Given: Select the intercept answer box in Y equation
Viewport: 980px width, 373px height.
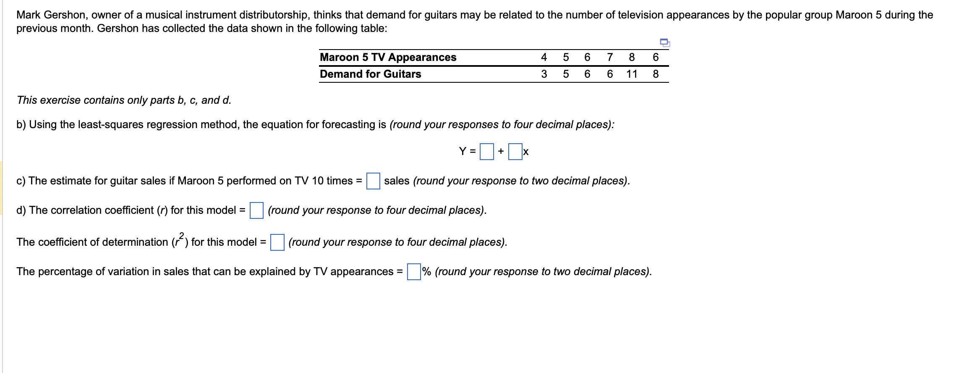Looking at the screenshot, I should [486, 152].
